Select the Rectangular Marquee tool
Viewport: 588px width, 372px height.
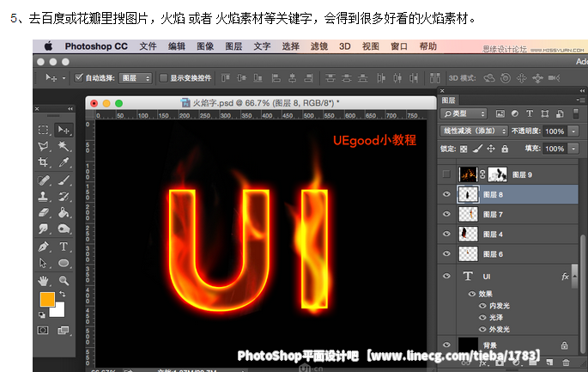tap(44, 130)
